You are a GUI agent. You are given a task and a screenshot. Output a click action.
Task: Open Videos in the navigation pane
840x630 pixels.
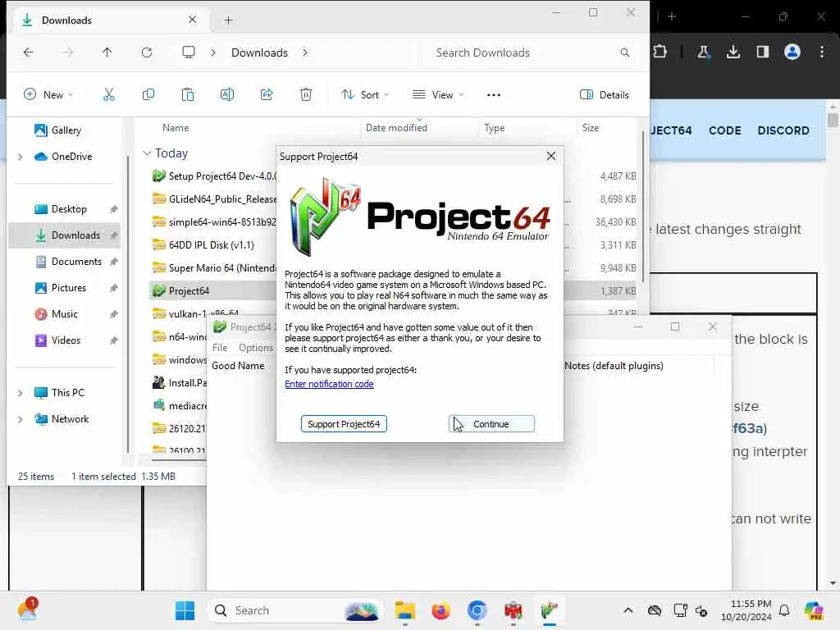pyautogui.click(x=66, y=340)
